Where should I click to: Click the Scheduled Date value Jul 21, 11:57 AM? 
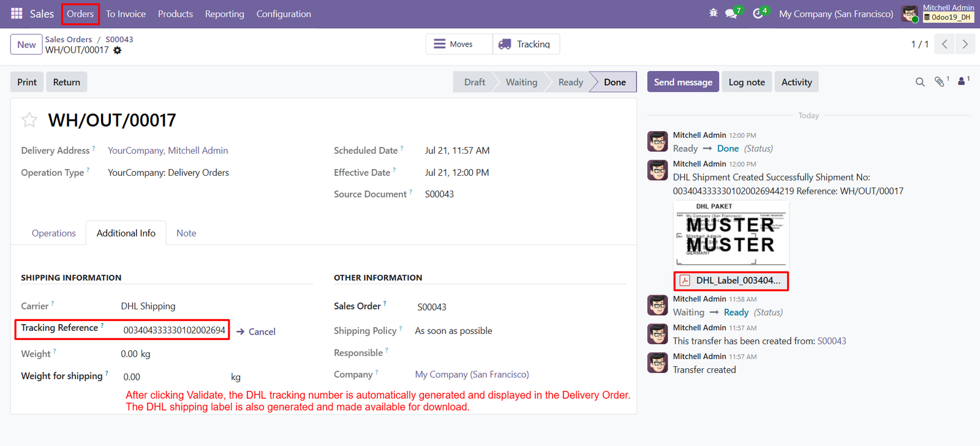point(458,150)
